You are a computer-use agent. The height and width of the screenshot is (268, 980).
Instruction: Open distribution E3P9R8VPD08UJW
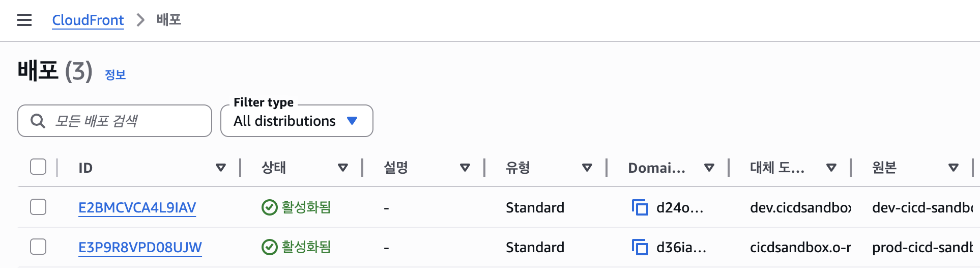click(x=140, y=247)
